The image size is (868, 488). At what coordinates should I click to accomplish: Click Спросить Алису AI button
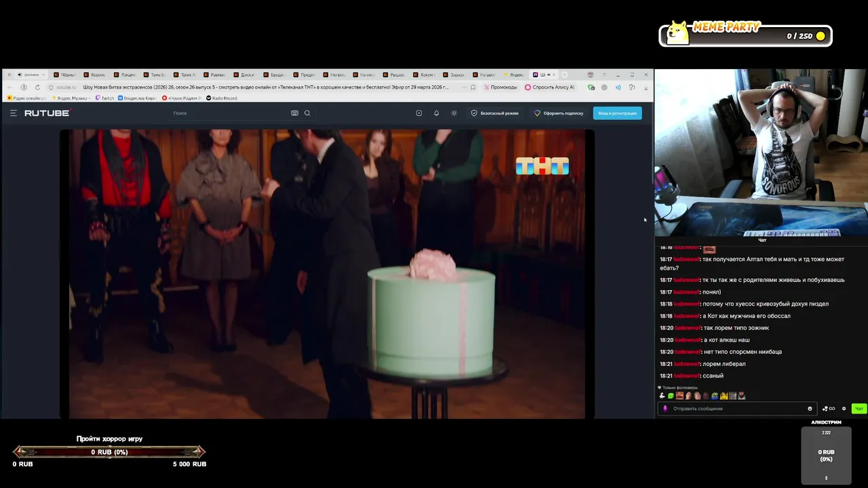[x=550, y=87]
